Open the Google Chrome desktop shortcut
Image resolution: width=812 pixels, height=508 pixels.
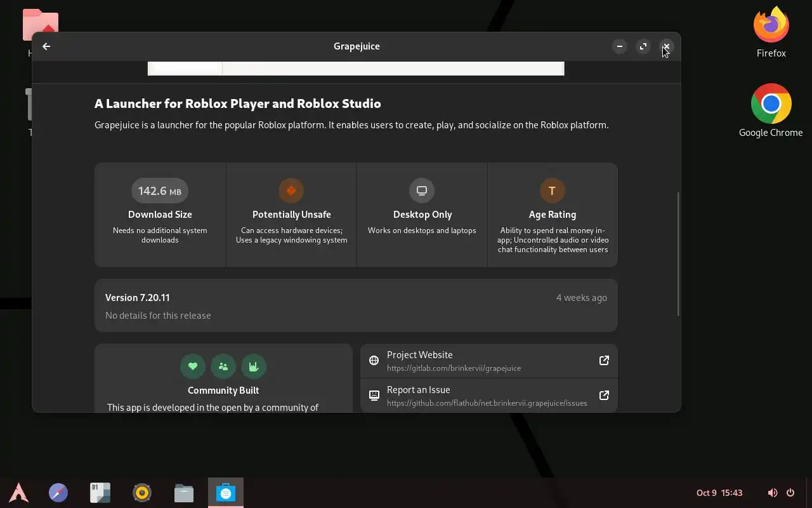click(771, 110)
